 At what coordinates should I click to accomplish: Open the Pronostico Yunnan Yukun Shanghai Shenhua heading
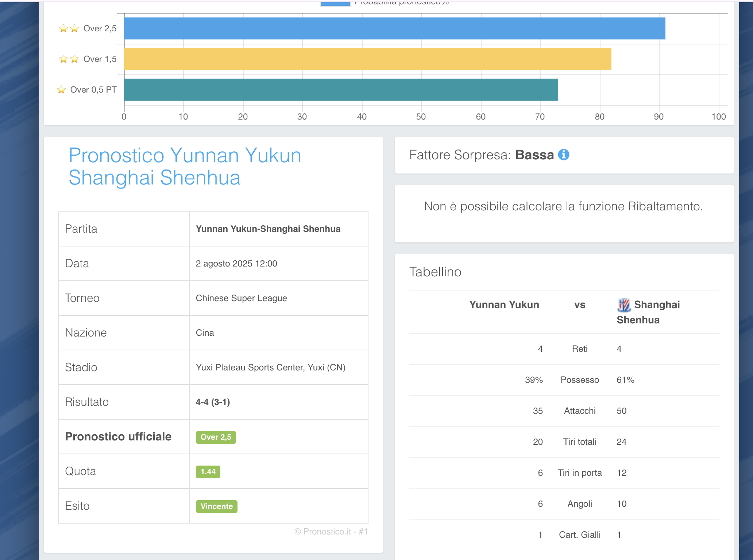(x=185, y=166)
